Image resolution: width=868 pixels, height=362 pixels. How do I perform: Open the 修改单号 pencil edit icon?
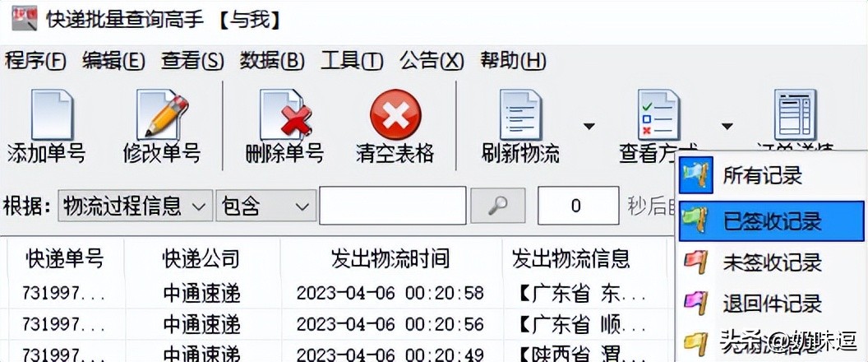click(x=162, y=115)
